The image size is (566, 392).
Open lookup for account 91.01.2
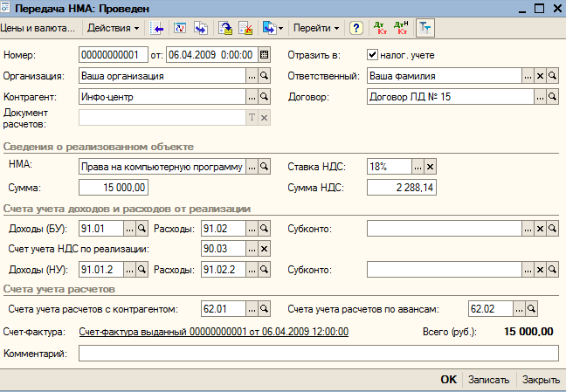coord(141,269)
